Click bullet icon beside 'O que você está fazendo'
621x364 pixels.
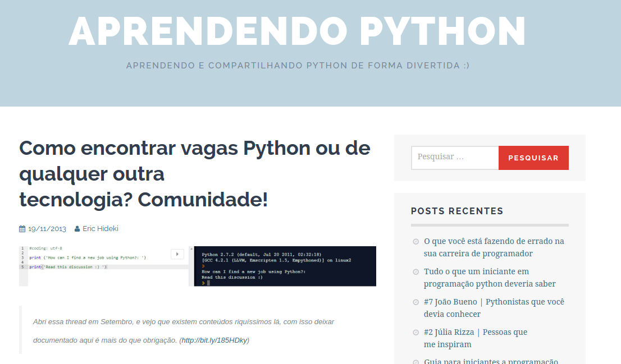[416, 242]
